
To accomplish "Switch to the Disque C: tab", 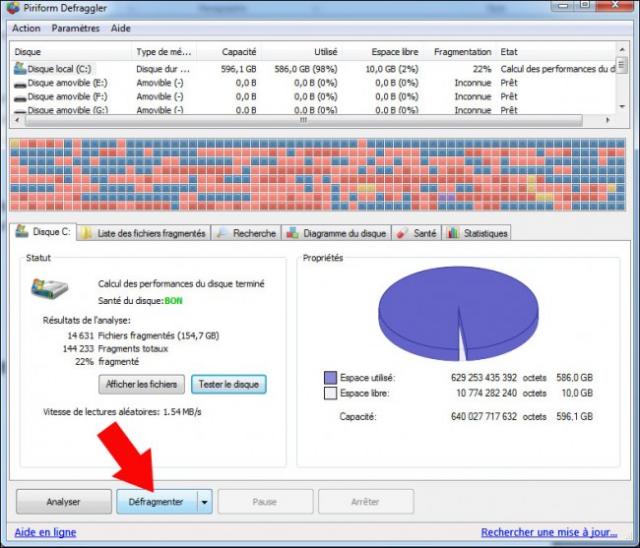I will click(x=42, y=232).
